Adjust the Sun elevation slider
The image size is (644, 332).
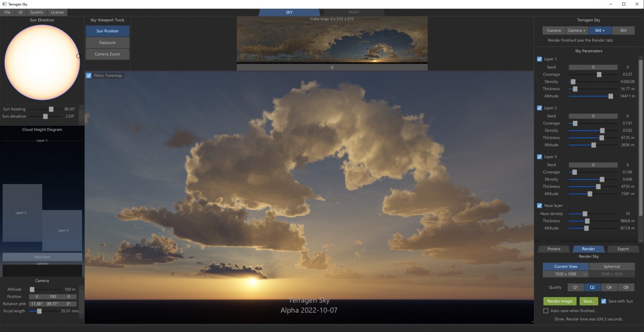click(46, 116)
